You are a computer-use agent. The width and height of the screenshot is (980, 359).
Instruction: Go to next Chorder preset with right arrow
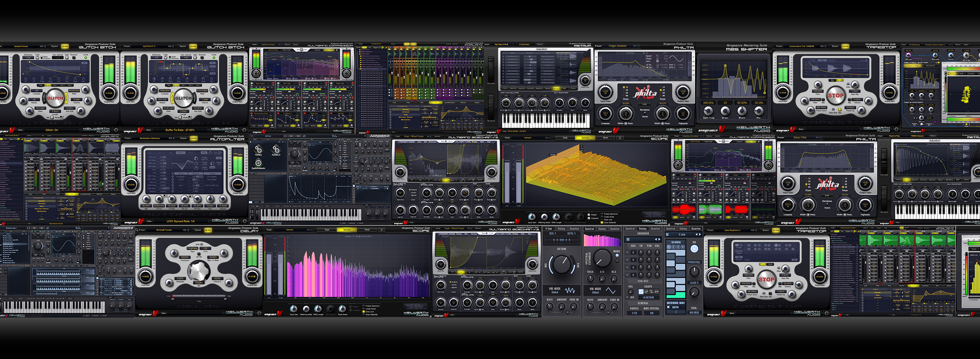(659, 239)
